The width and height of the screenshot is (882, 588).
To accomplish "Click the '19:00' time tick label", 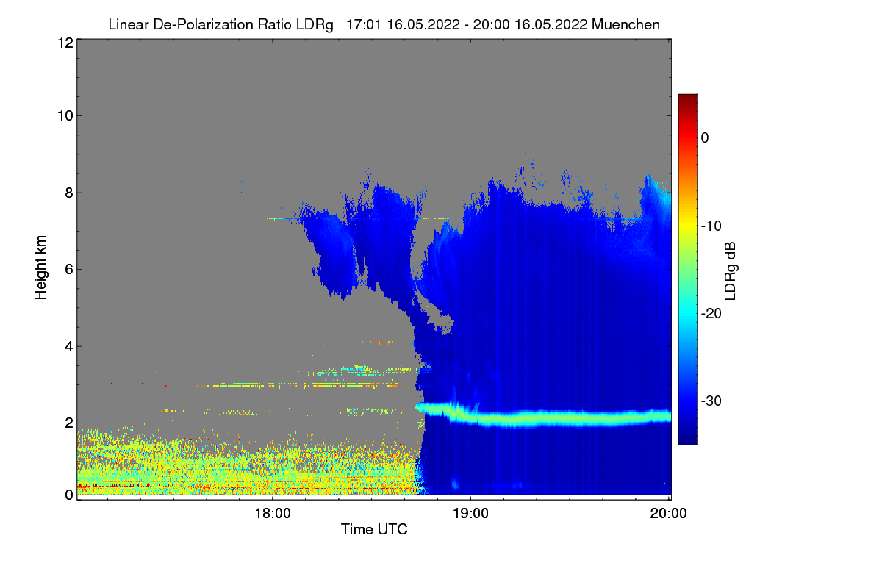I will (x=470, y=514).
